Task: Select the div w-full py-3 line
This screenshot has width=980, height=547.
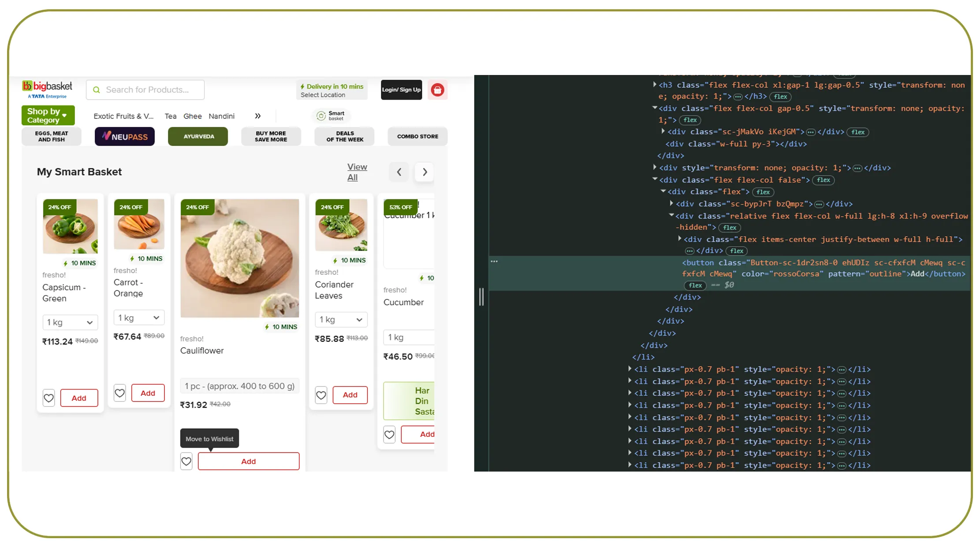Action: [736, 144]
